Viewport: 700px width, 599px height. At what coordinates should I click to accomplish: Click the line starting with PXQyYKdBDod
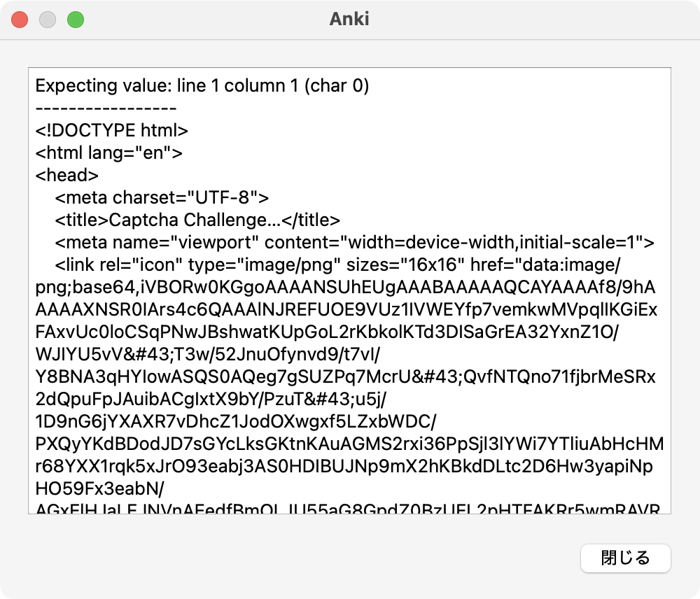pos(349,444)
